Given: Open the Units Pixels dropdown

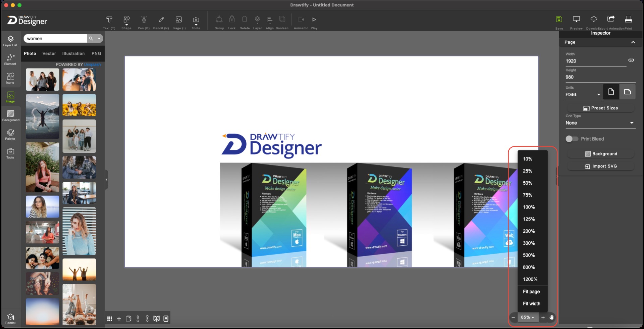Looking at the screenshot, I should [x=583, y=94].
